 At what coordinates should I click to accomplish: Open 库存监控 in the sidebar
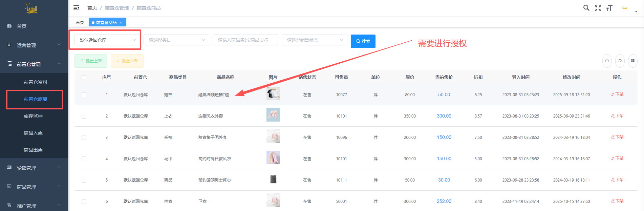[x=33, y=116]
